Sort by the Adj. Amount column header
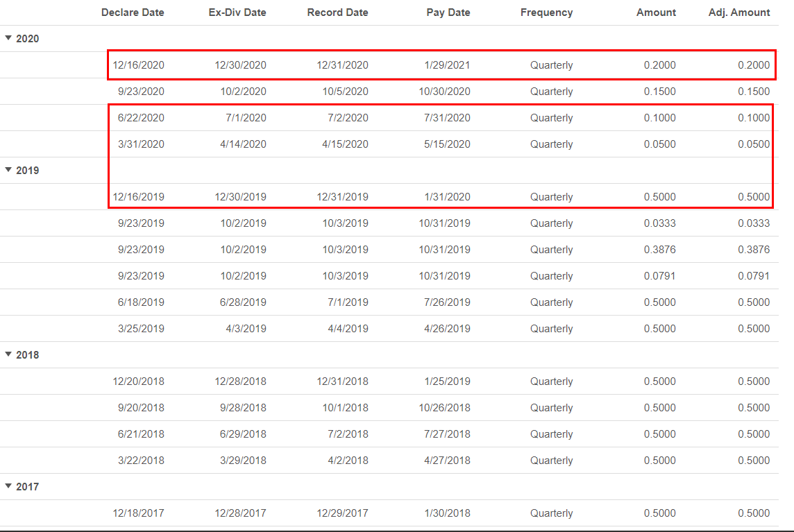 pyautogui.click(x=739, y=12)
